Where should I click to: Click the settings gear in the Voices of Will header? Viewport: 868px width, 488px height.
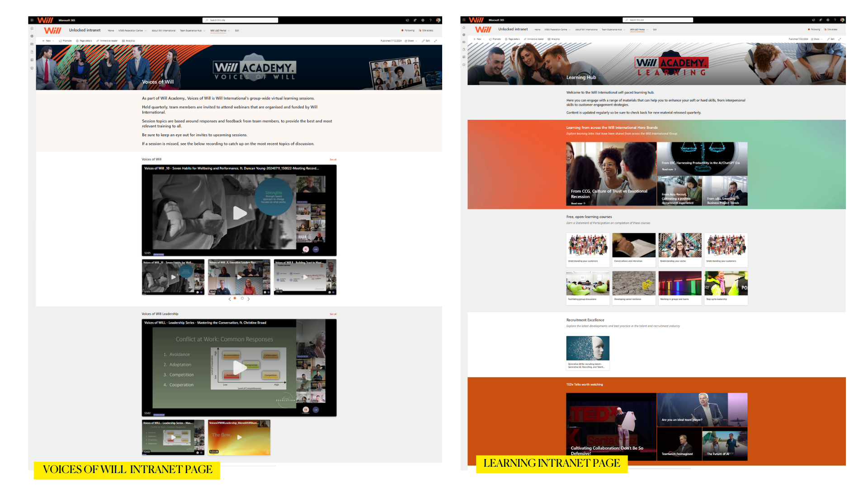click(x=423, y=20)
